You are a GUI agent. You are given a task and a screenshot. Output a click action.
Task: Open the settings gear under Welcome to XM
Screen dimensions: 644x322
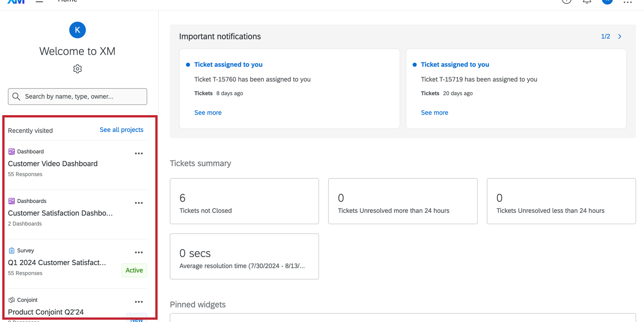coord(77,69)
